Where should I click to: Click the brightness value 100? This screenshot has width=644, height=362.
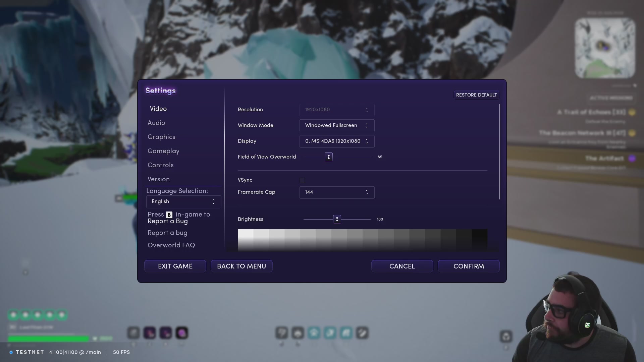coord(380,219)
